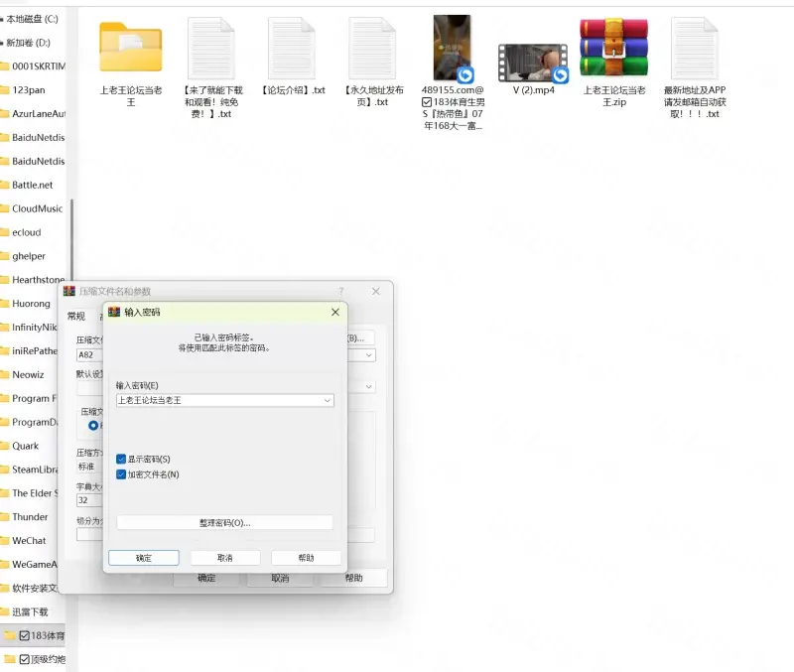Select the 【永久地址发布页】.txt file icon

(372, 49)
